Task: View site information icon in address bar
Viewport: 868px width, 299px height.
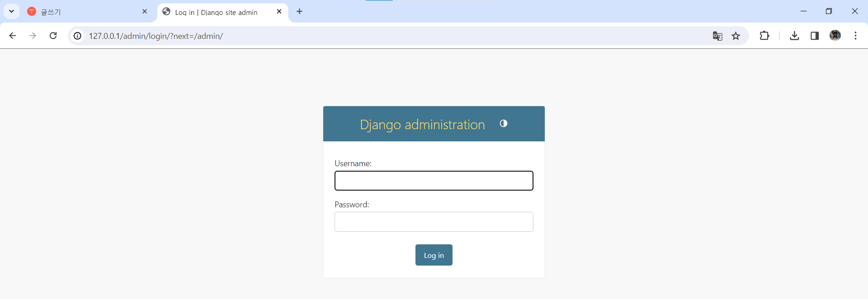Action: click(x=78, y=36)
